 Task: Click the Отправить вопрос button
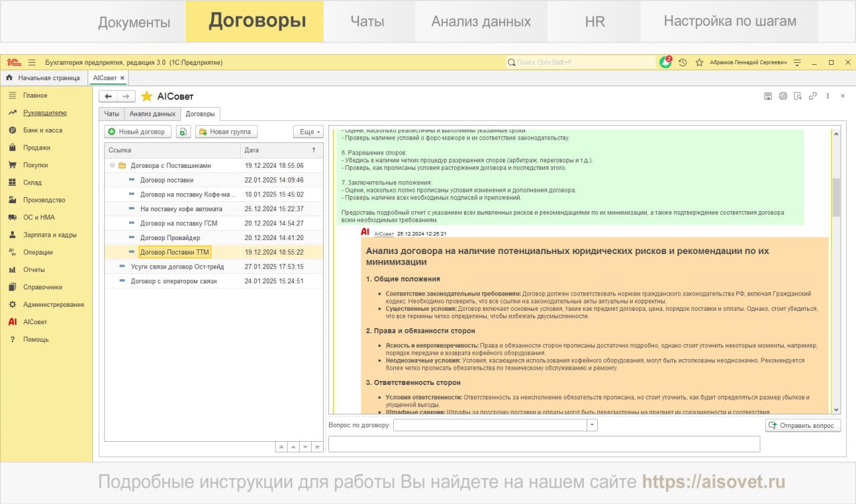click(803, 425)
